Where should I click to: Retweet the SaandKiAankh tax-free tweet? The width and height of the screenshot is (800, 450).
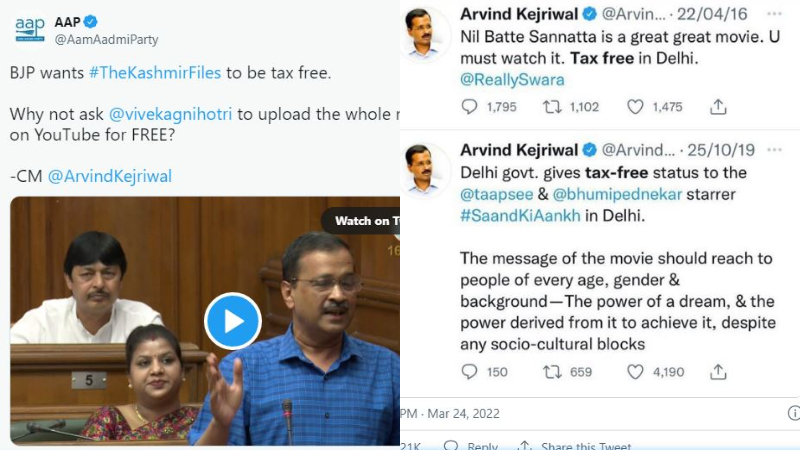tap(552, 371)
